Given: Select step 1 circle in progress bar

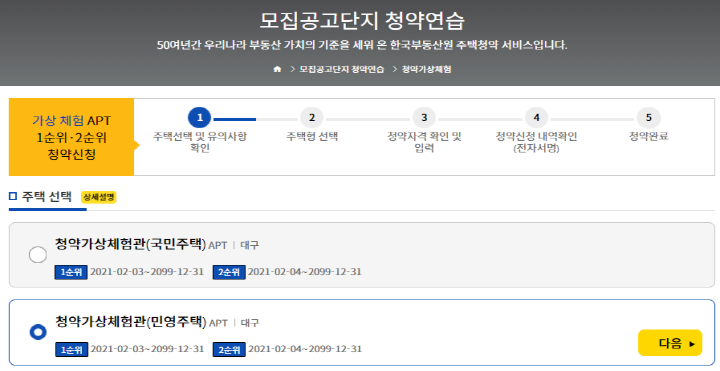Looking at the screenshot, I should coord(200,118).
